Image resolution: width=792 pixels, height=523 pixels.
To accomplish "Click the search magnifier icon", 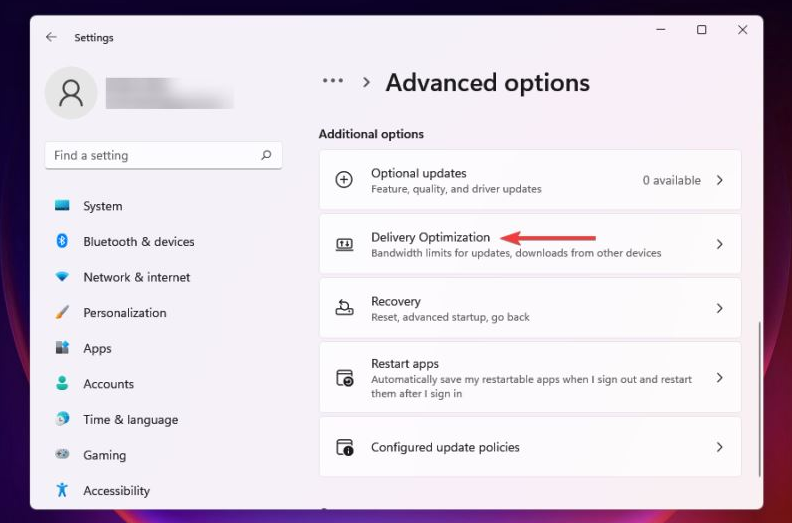I will point(266,155).
